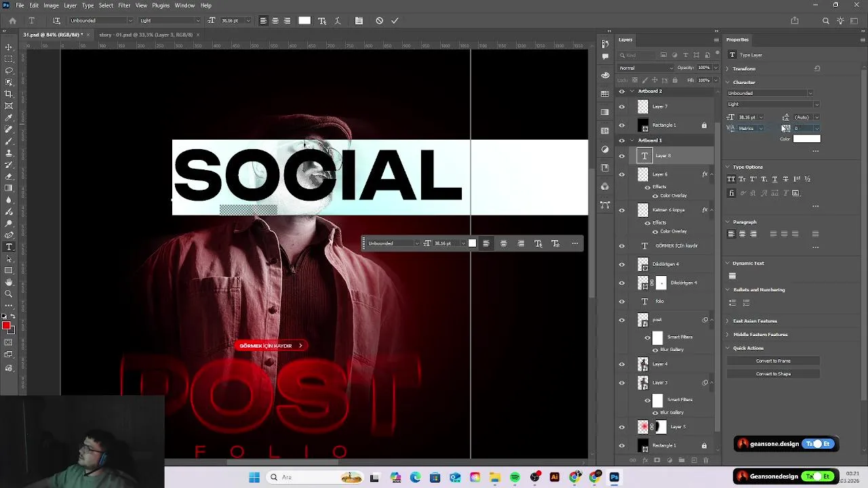Select the Eyedropper tool
The height and width of the screenshot is (488, 868).
tap(9, 117)
